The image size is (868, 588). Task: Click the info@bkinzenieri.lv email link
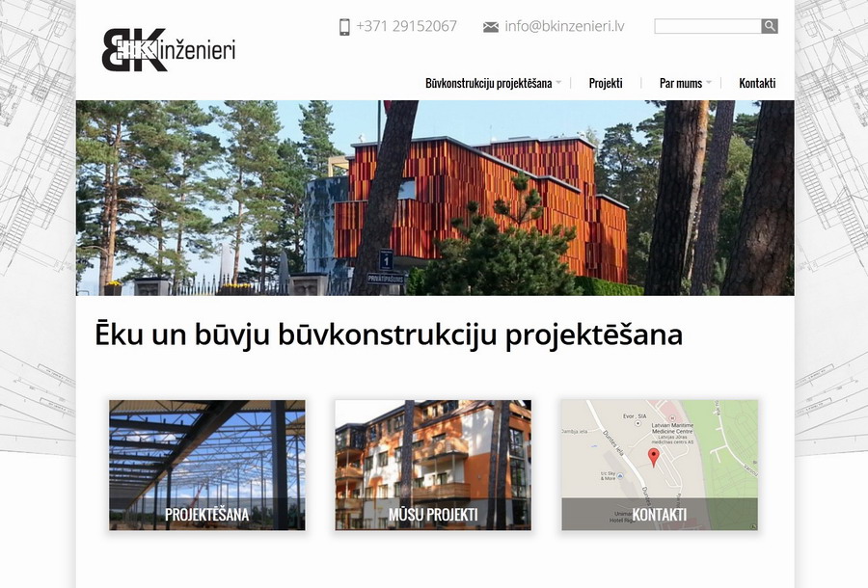[x=564, y=27]
